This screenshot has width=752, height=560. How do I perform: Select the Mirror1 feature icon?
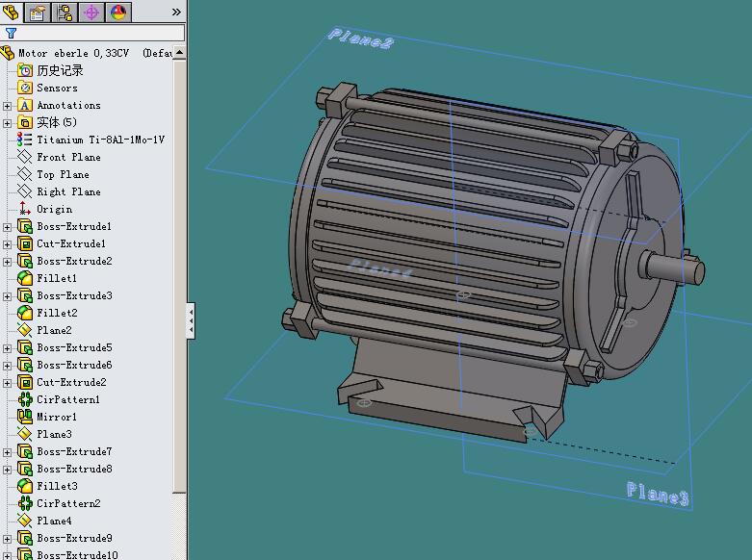25,417
